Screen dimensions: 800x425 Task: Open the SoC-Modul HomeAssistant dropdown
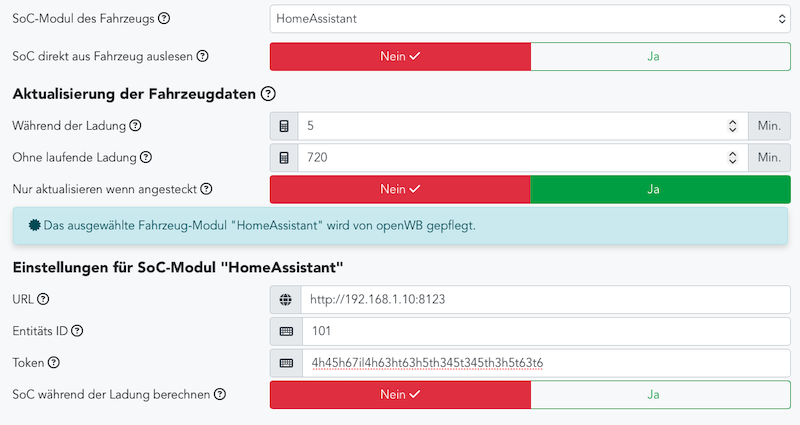(x=530, y=18)
